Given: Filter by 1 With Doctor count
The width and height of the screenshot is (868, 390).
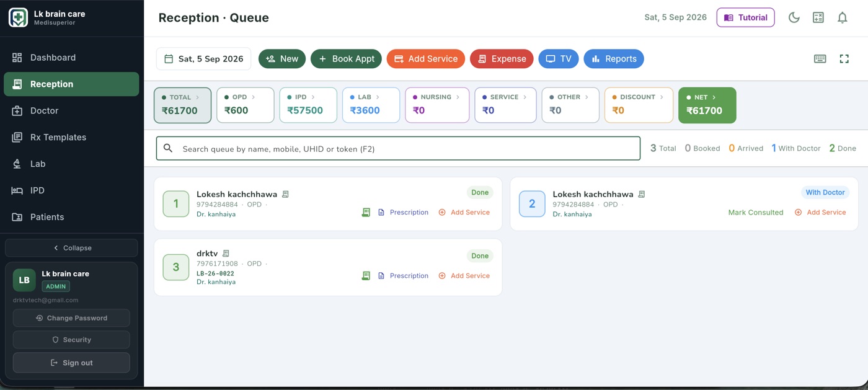Looking at the screenshot, I should pyautogui.click(x=796, y=148).
